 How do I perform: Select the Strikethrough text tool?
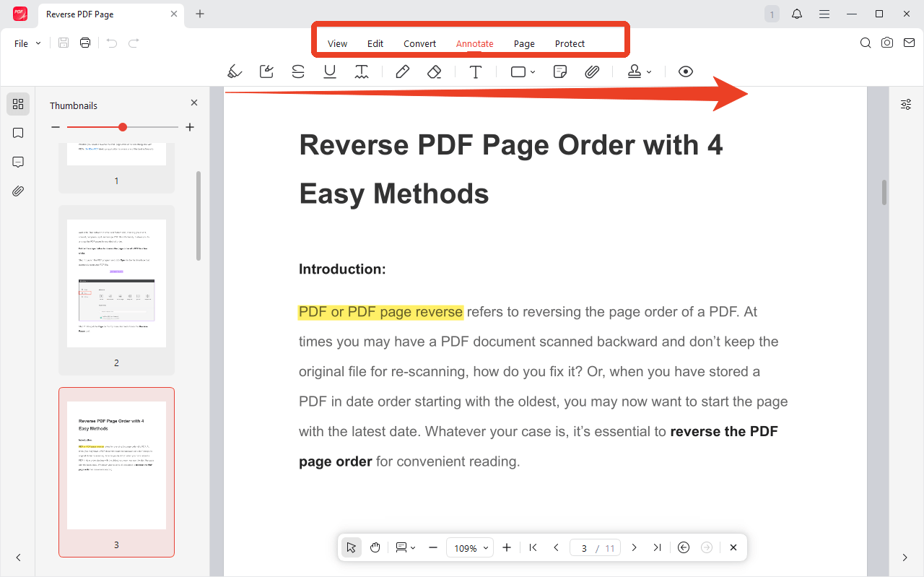[298, 71]
